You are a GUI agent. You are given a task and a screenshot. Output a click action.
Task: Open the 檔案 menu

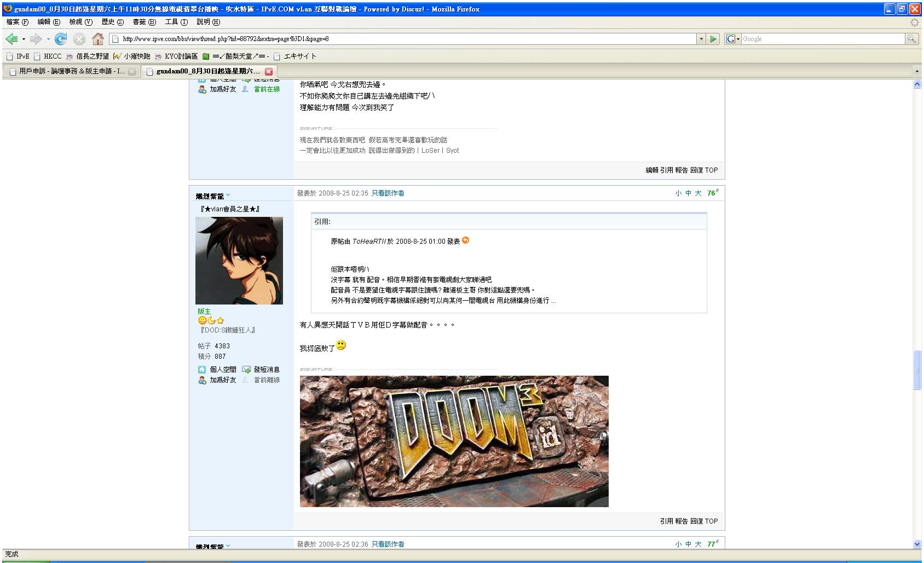(x=17, y=22)
